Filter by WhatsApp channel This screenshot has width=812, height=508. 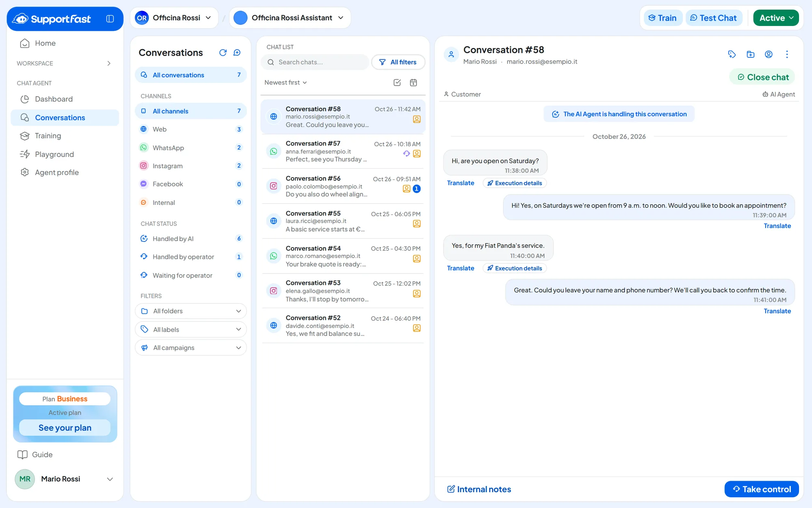tap(191, 148)
